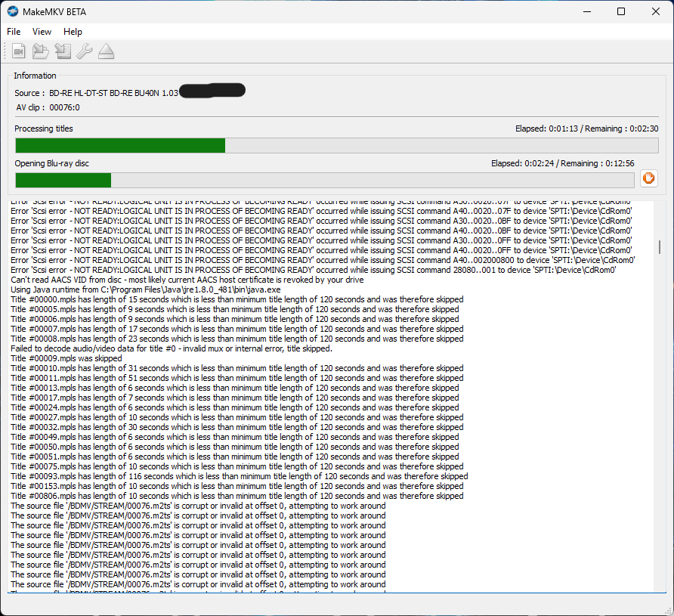Screen dimensions: 674x616
Task: Open the Help menu
Action: tap(73, 32)
